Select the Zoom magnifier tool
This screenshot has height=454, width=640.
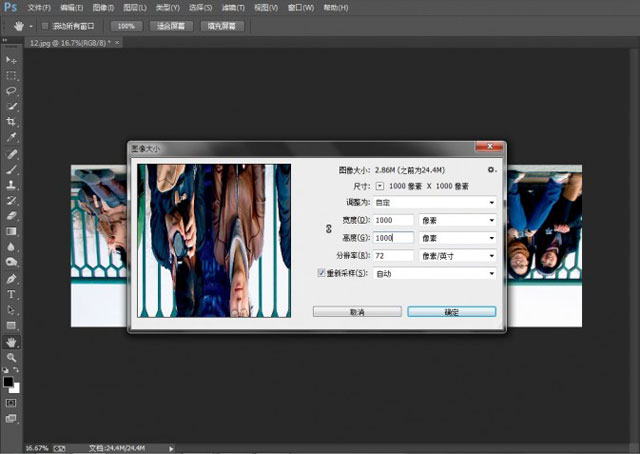pos(11,357)
